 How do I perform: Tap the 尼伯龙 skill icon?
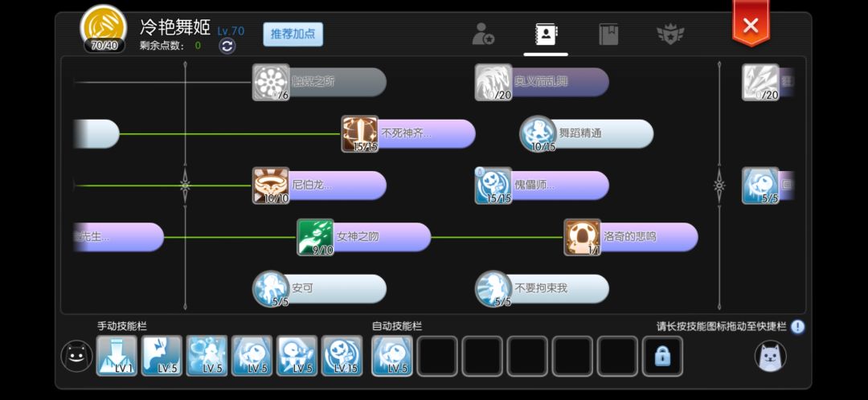(271, 186)
